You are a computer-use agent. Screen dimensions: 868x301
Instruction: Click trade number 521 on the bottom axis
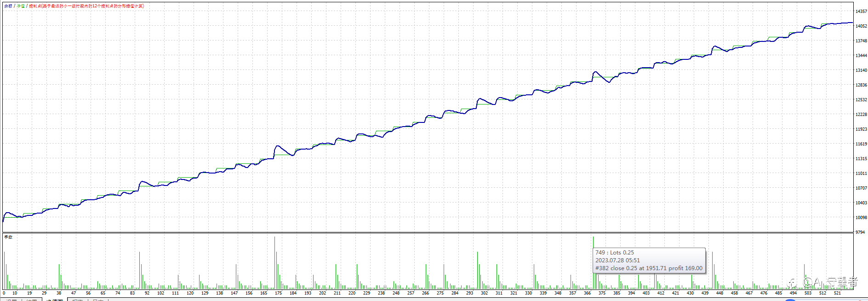(x=837, y=293)
